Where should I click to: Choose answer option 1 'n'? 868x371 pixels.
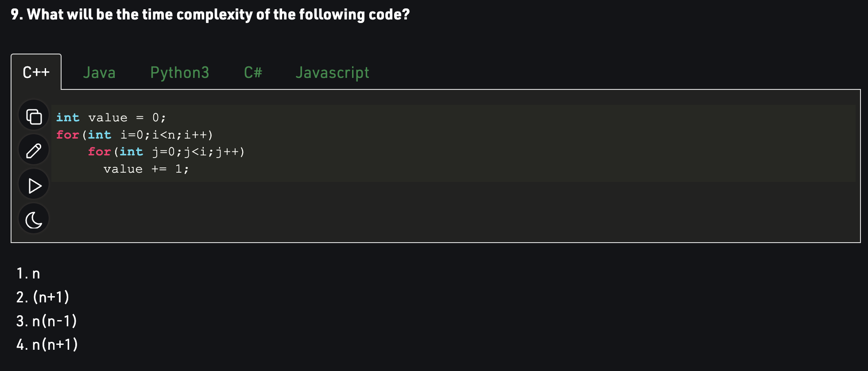(x=28, y=274)
